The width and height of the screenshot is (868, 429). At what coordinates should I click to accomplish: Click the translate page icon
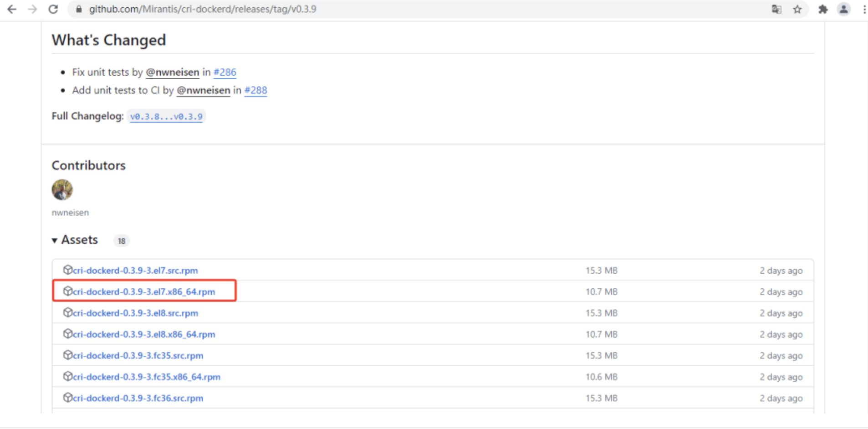[776, 9]
